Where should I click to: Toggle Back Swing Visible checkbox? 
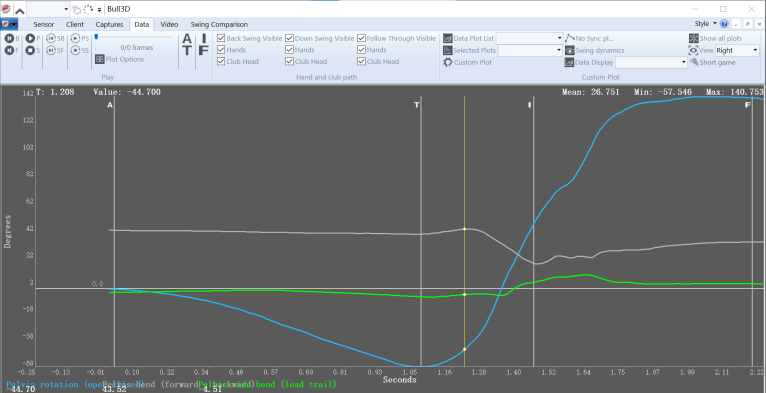(x=221, y=38)
